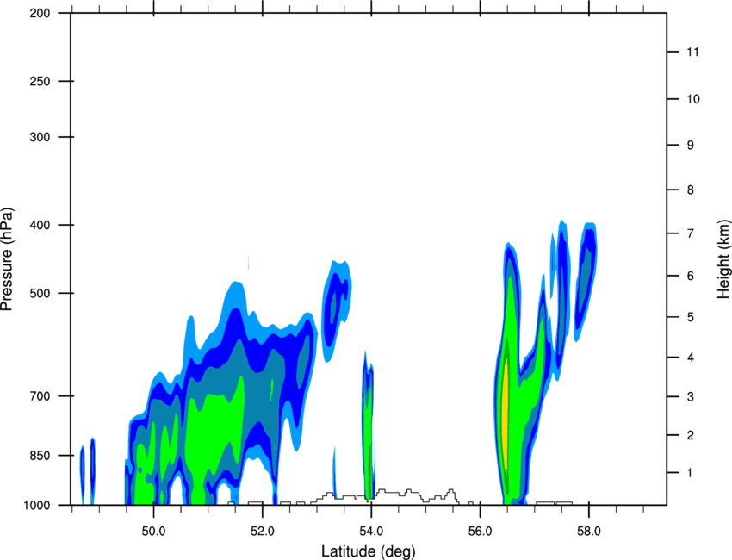Click the 6 km height label
The width and height of the screenshot is (732, 560).
coord(691,276)
